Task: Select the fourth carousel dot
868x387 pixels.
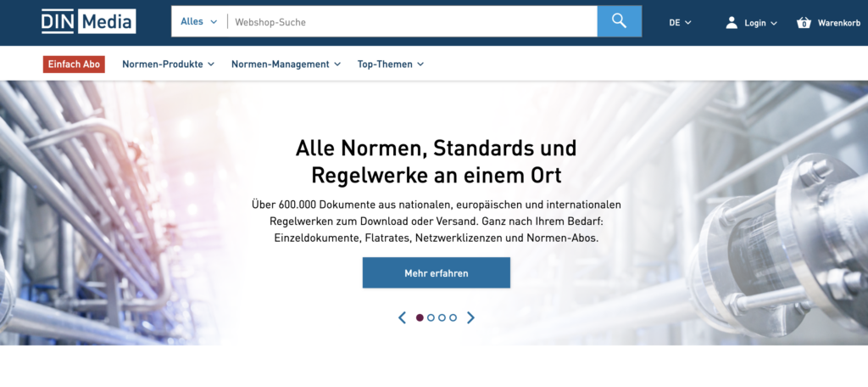Action: 453,317
